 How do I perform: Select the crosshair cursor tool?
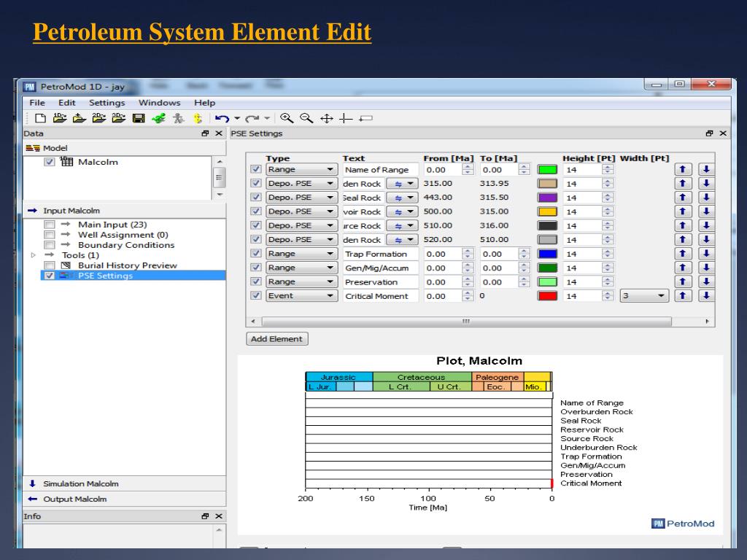pyautogui.click(x=346, y=118)
